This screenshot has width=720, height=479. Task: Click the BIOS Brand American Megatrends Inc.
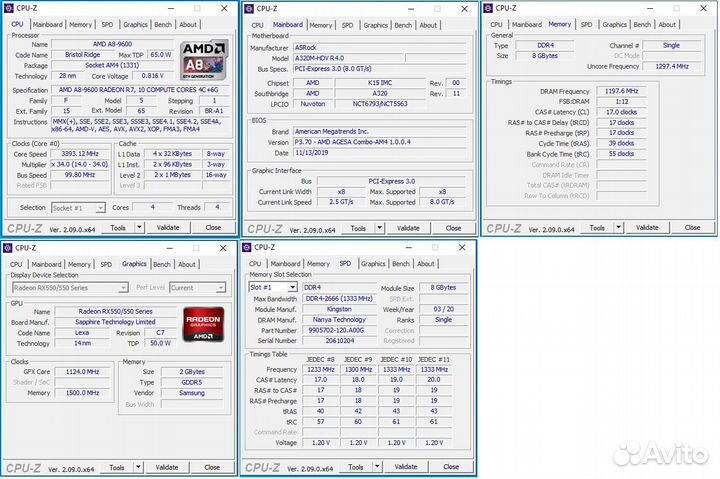pyautogui.click(x=380, y=131)
